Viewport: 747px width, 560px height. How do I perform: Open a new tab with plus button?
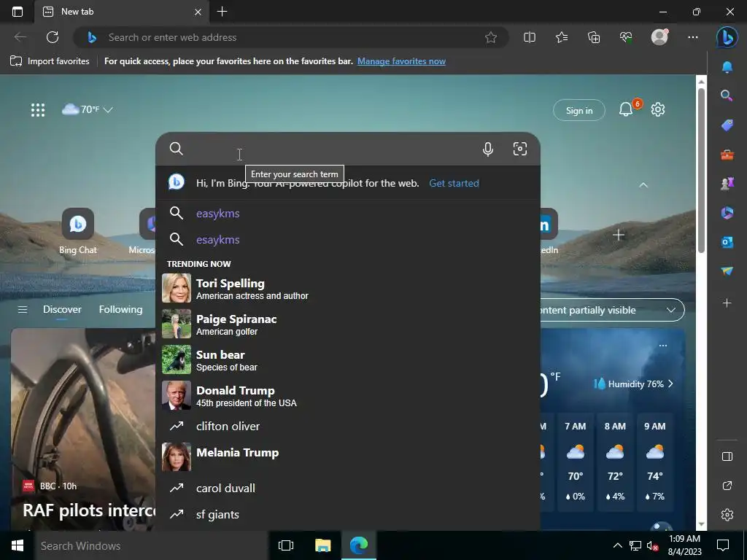coord(222,12)
